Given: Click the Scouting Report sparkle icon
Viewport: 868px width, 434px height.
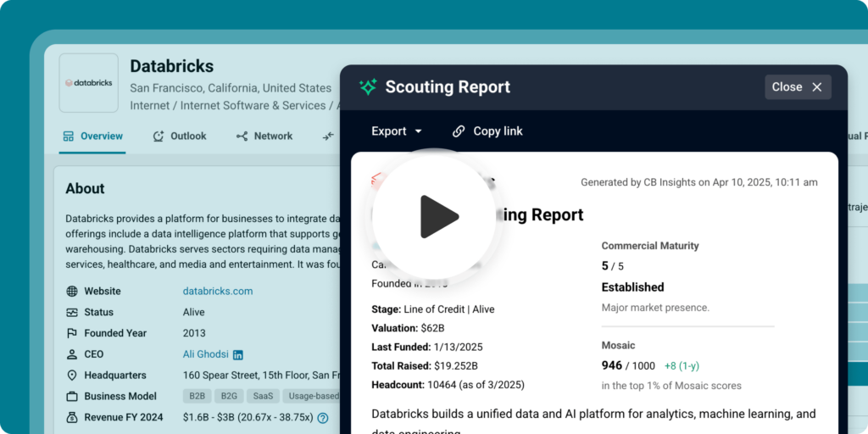Looking at the screenshot, I should tap(368, 87).
